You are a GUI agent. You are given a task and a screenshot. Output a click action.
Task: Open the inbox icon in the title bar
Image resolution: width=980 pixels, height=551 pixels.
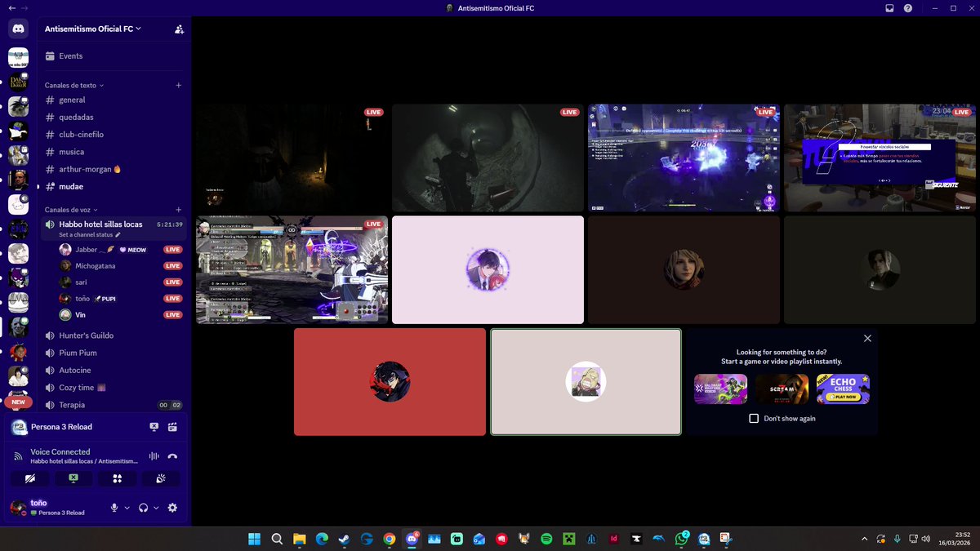[890, 8]
